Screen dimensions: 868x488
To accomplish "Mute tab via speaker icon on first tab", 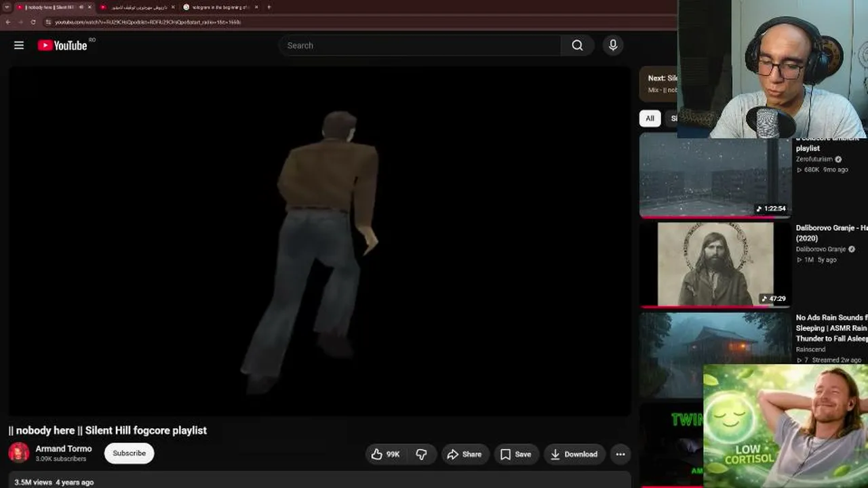I will coord(81,7).
